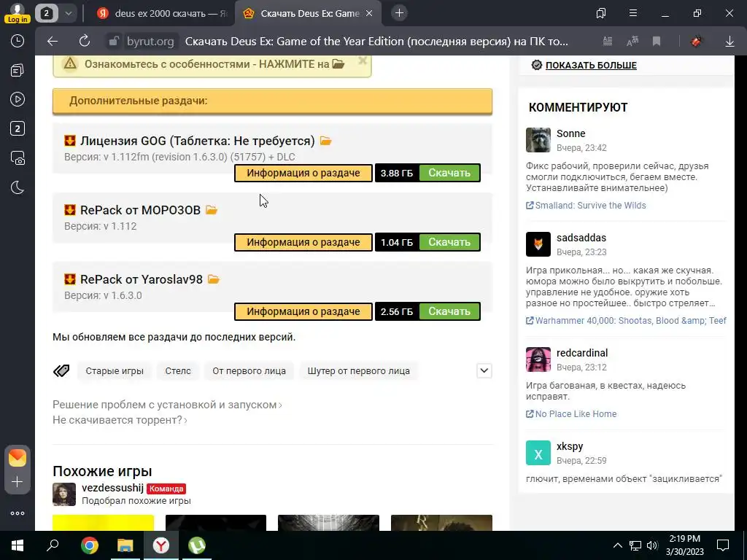Open browser history clock icon in sidebar
The image size is (747, 560).
click(x=18, y=41)
